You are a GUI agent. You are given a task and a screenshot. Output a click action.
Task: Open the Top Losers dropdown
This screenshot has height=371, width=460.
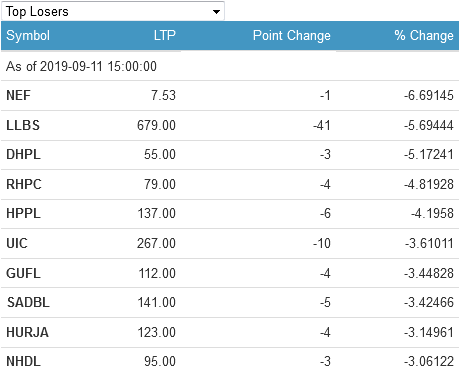[x=113, y=11]
